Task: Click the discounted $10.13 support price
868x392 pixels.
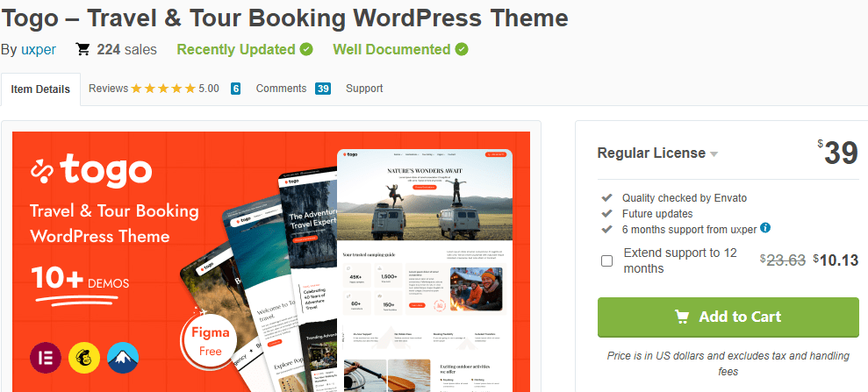Action: (x=836, y=260)
